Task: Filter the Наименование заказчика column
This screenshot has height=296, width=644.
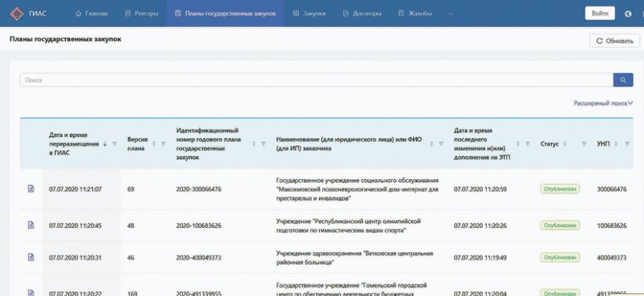Action: point(440,144)
